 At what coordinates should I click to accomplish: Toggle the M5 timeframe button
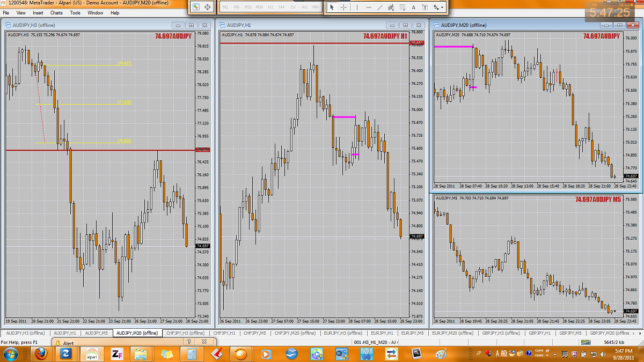(x=236, y=8)
